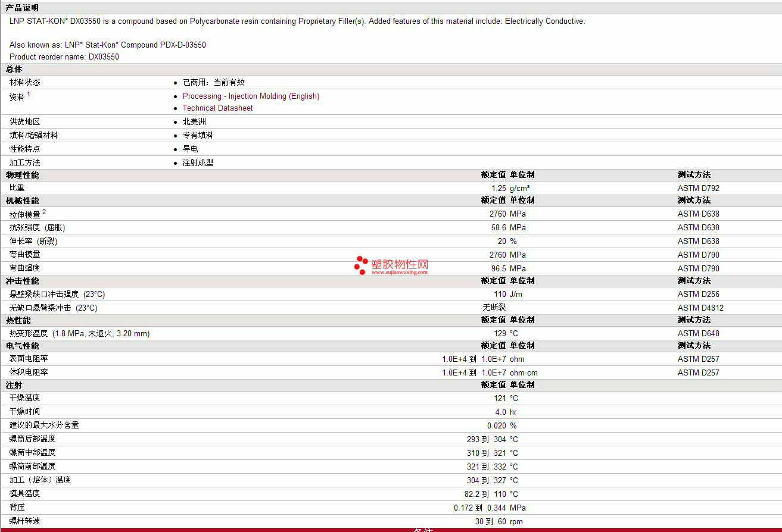Select the 'Also known as' product name line
Screen dimensions: 782x532
tap(108, 45)
